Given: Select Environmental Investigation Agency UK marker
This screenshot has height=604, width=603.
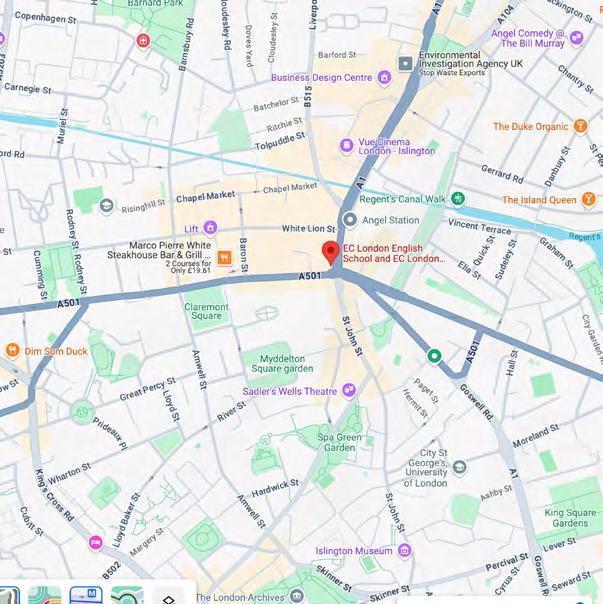Looking at the screenshot, I should [405, 63].
